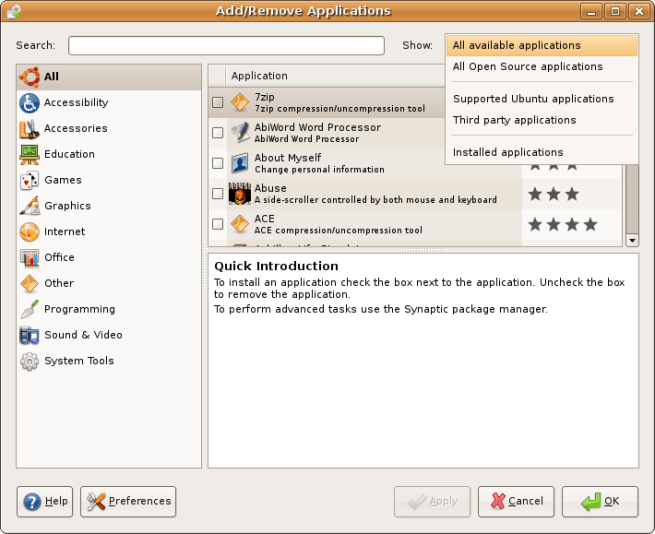Choose Supported Ubuntu applications option
Viewport: 655px width, 534px height.
pyautogui.click(x=542, y=99)
